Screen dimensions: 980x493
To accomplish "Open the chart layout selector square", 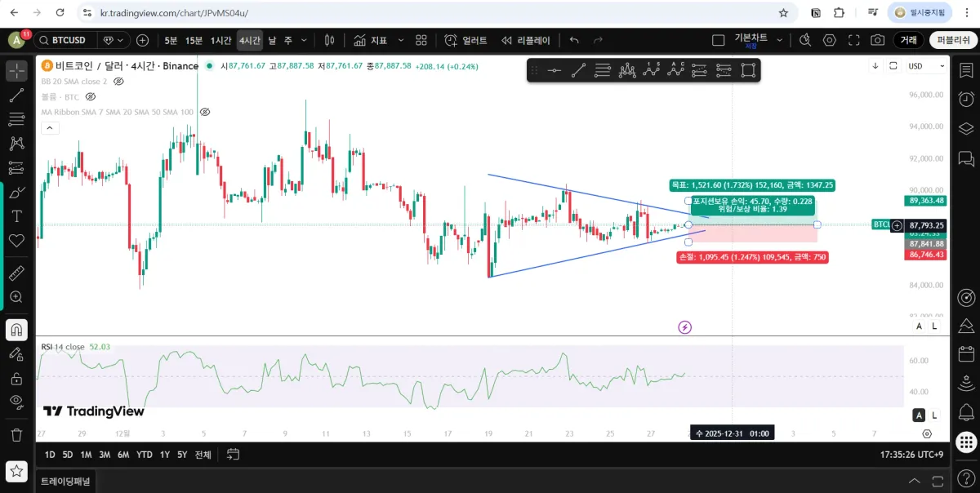I will coord(719,40).
